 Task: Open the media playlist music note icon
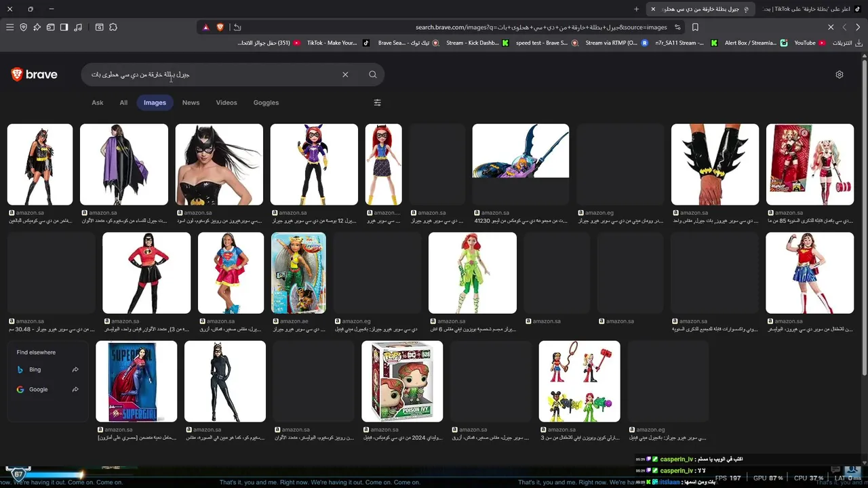pos(78,27)
